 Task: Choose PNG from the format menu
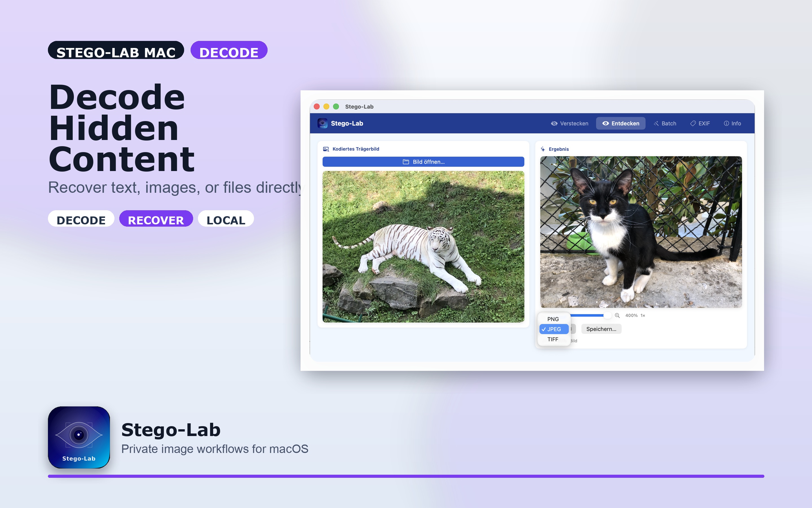(554, 319)
